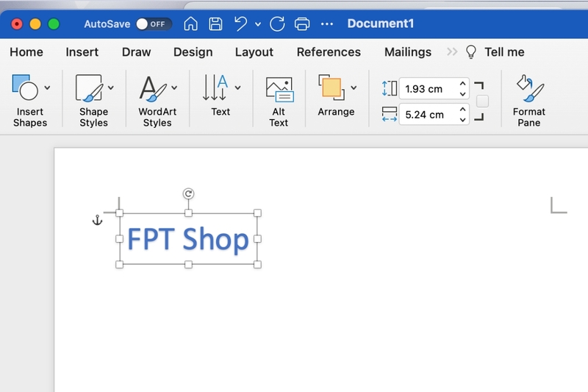Open the Format Pane

529,101
